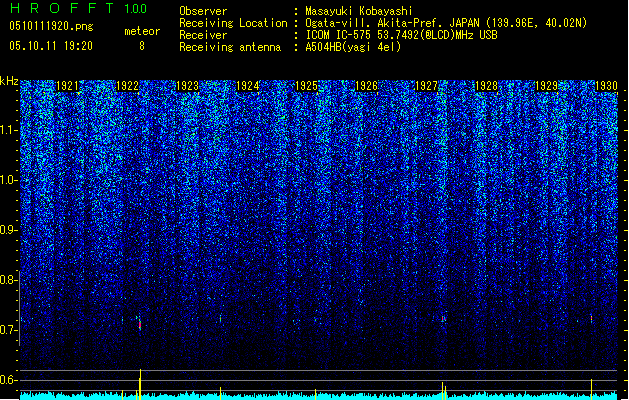Click the kHz axis unit label
The height and width of the screenshot is (400, 629).
tap(9, 81)
